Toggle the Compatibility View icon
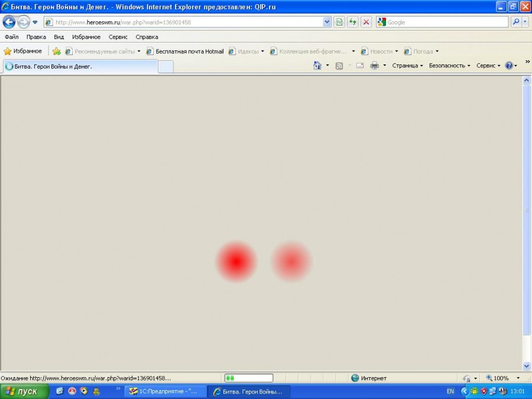 click(x=339, y=22)
